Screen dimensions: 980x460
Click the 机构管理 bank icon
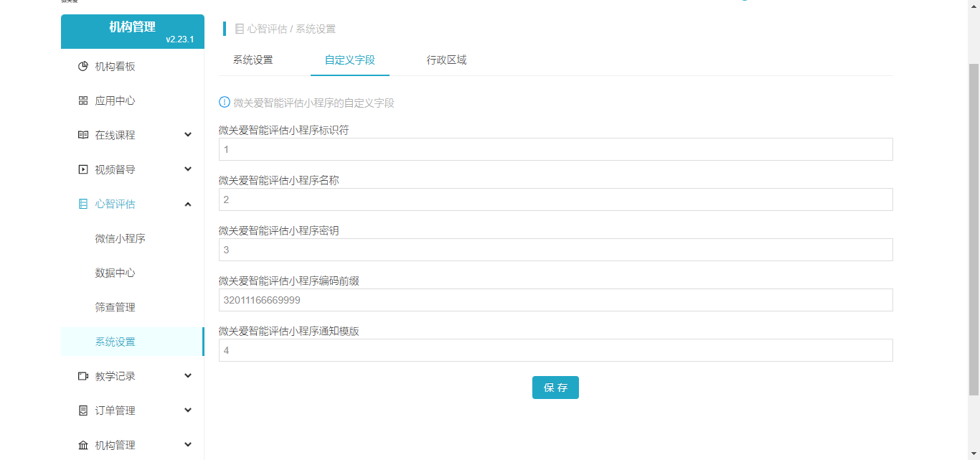[x=83, y=445]
